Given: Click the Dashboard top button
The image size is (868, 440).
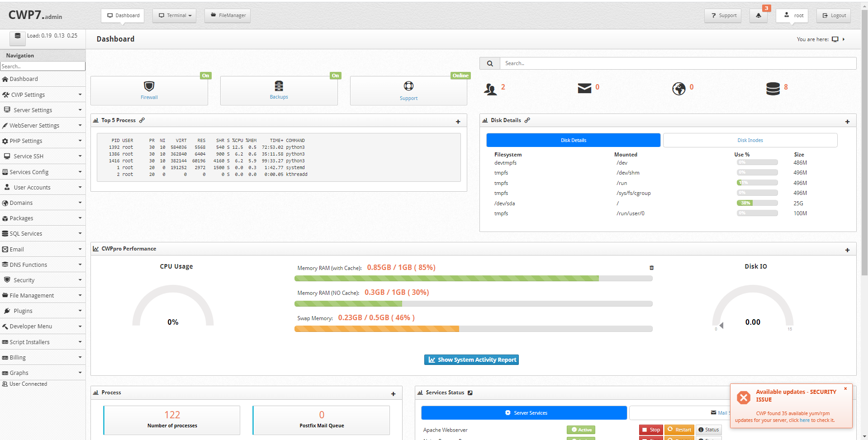Looking at the screenshot, I should click(123, 15).
